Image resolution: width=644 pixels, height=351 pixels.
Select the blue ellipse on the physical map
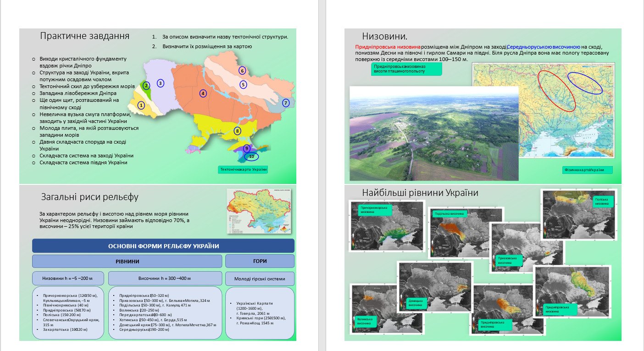[585, 83]
